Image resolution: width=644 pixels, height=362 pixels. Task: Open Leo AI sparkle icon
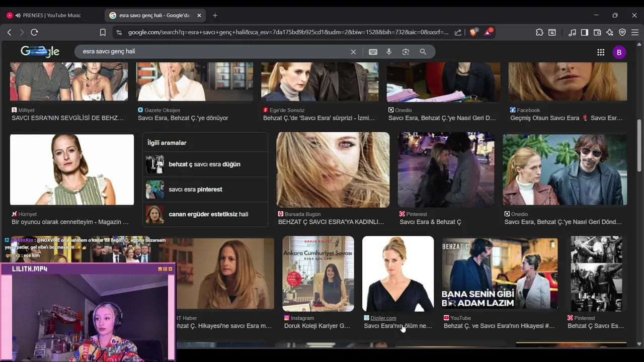click(x=610, y=32)
